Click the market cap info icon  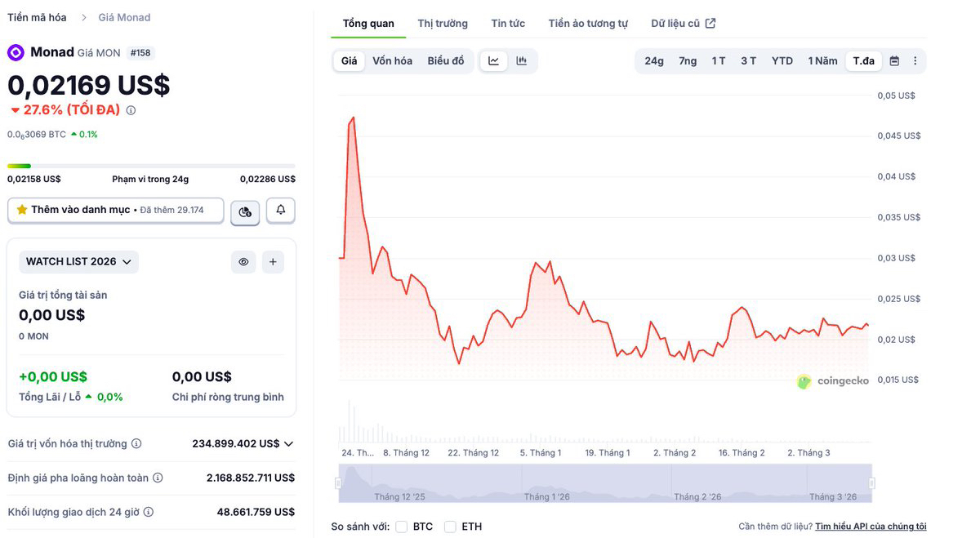(x=136, y=443)
